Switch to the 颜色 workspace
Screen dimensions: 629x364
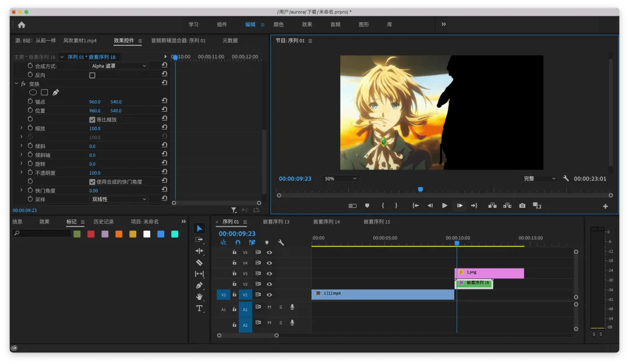tap(278, 24)
